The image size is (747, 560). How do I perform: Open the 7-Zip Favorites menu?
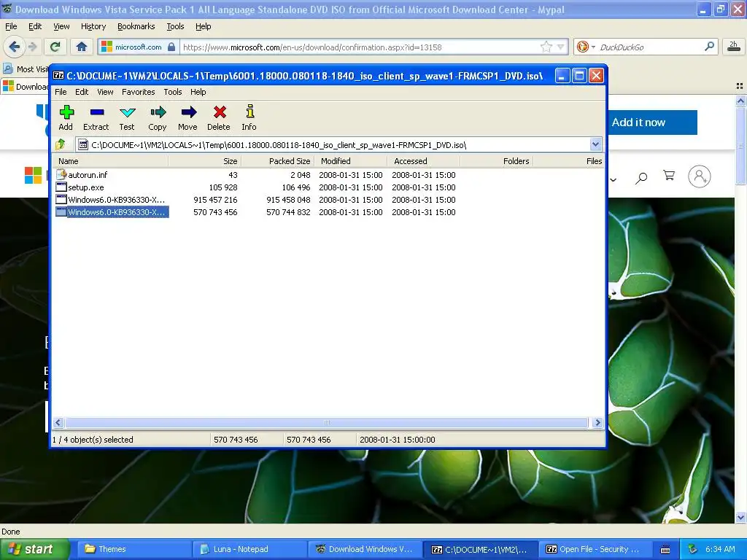coord(138,92)
